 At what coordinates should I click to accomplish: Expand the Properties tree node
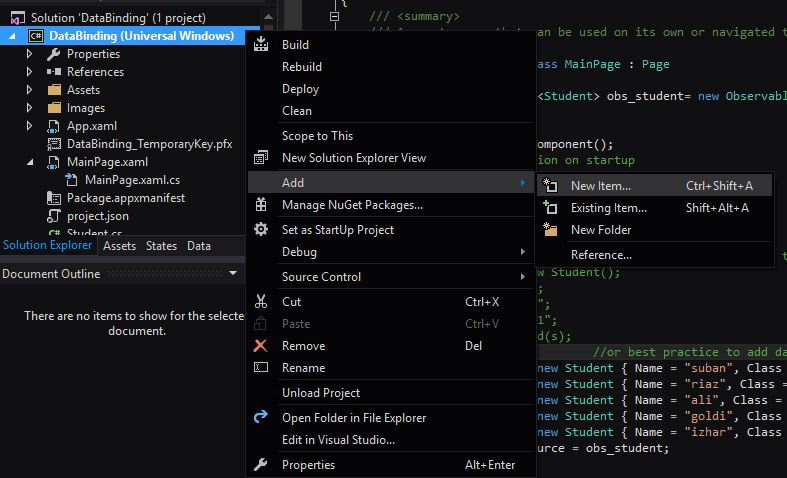point(31,54)
